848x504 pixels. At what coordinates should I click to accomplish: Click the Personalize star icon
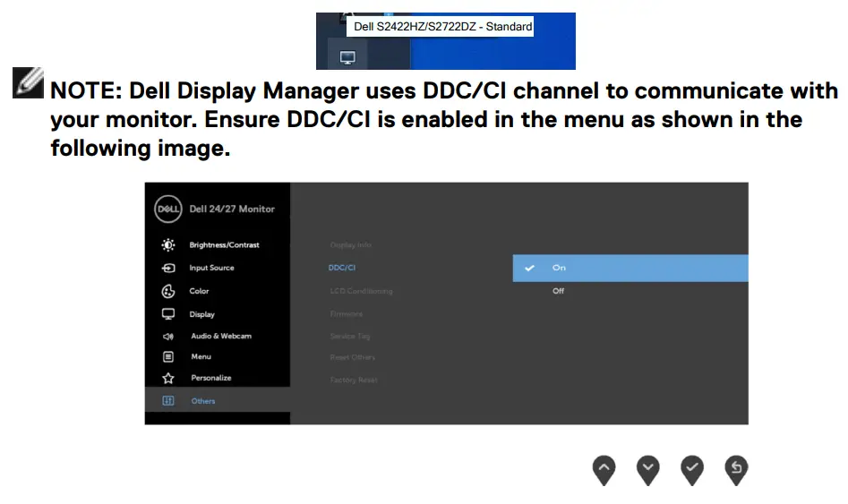point(168,378)
